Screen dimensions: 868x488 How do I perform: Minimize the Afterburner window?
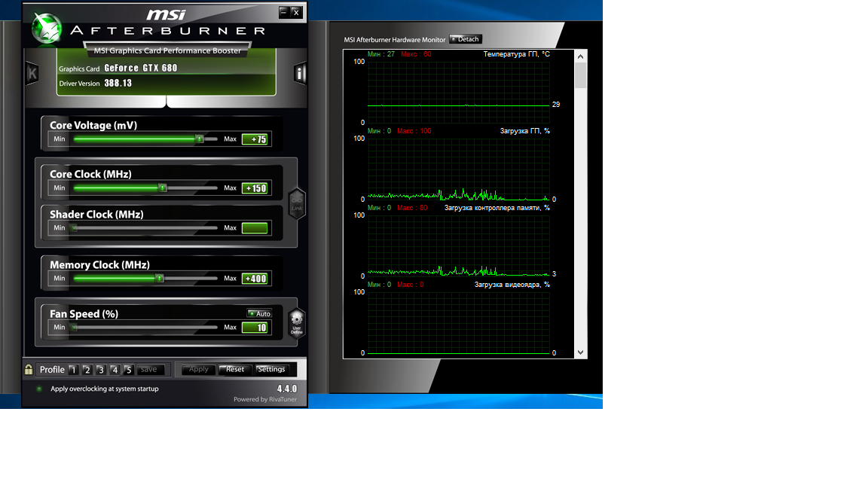click(284, 11)
